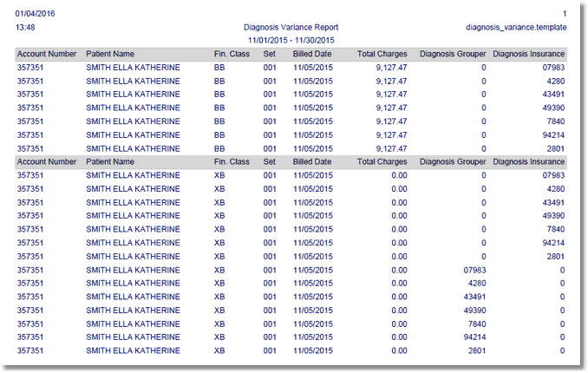Click Diagnosis Insurance 07983 in the XB row

(553, 175)
